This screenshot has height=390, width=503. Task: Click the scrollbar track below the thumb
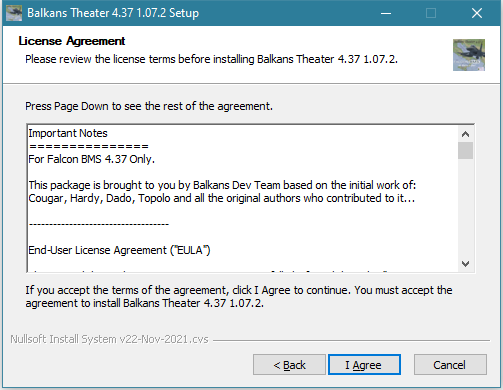466,207
